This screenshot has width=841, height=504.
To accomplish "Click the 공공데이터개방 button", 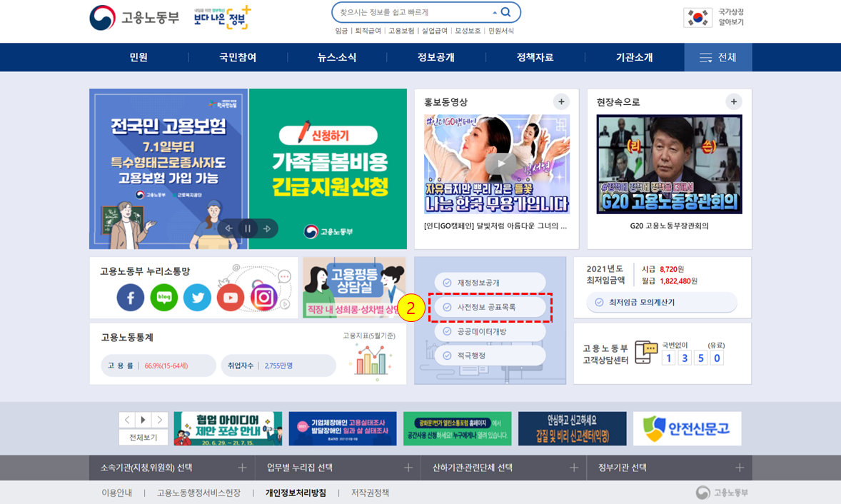I will pos(490,331).
